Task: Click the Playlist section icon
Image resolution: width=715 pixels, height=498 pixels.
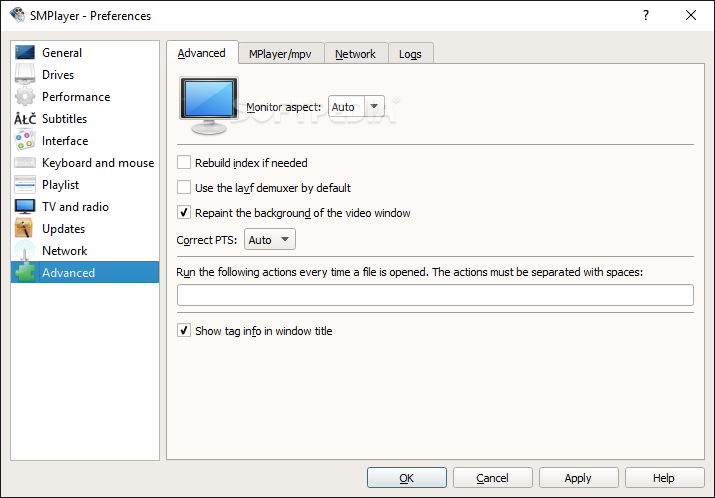Action: tap(25, 184)
